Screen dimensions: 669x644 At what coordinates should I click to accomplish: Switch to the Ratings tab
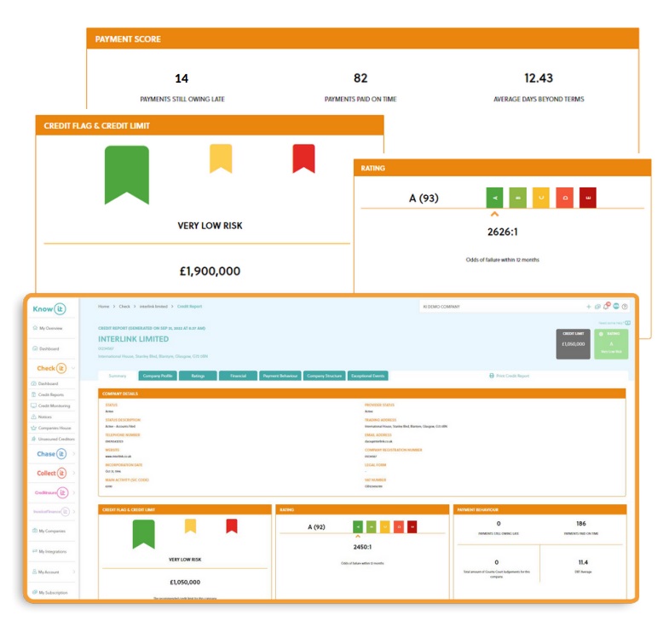(198, 376)
